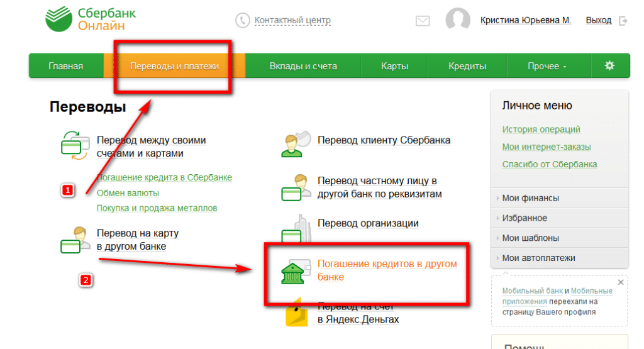Screen dimensions: 644x349
Task: Select Перевод клиенту Сбербанка
Action: (x=384, y=140)
